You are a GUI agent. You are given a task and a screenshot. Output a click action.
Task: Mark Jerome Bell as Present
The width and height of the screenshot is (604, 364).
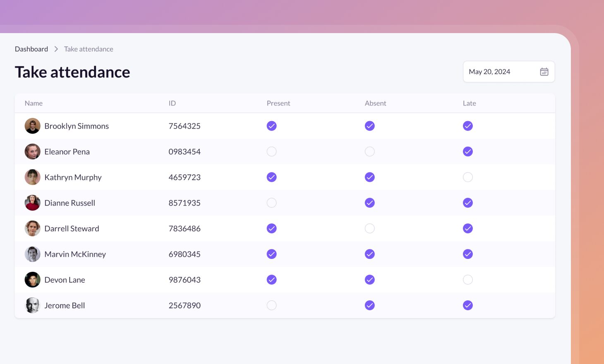point(271,306)
